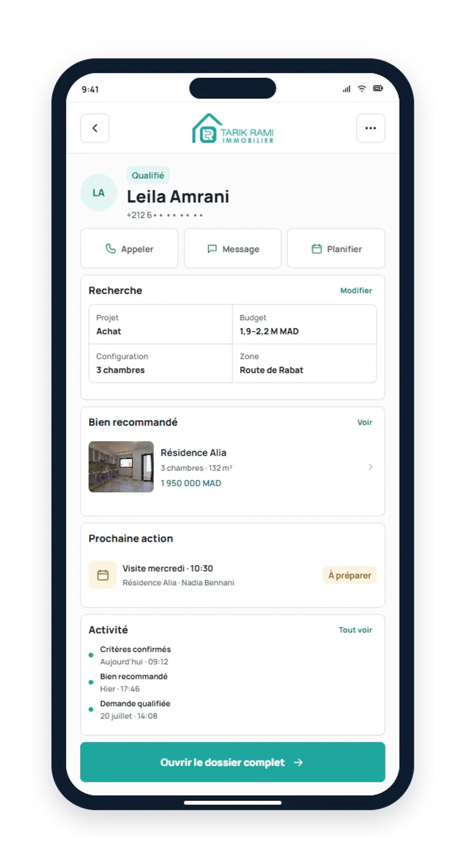Screen dimensions: 465x868
Task: Open Ouvrir le dossier complet
Action: tap(233, 762)
